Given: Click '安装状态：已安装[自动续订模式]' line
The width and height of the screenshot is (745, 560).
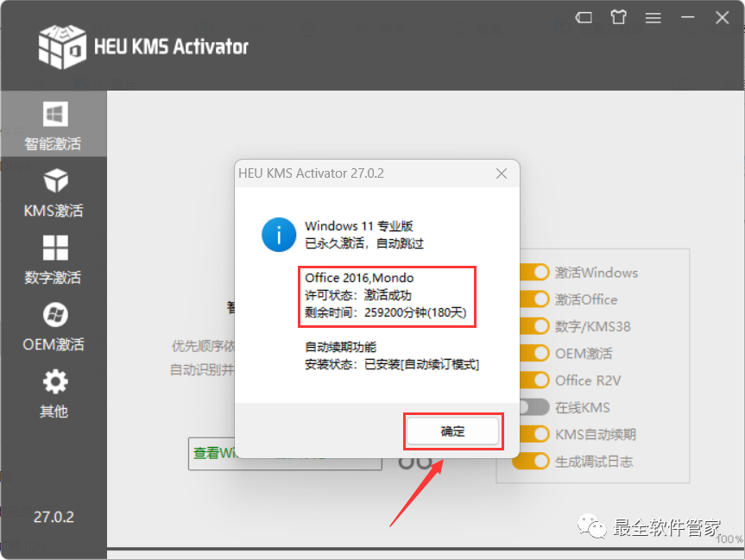Looking at the screenshot, I should tap(392, 365).
